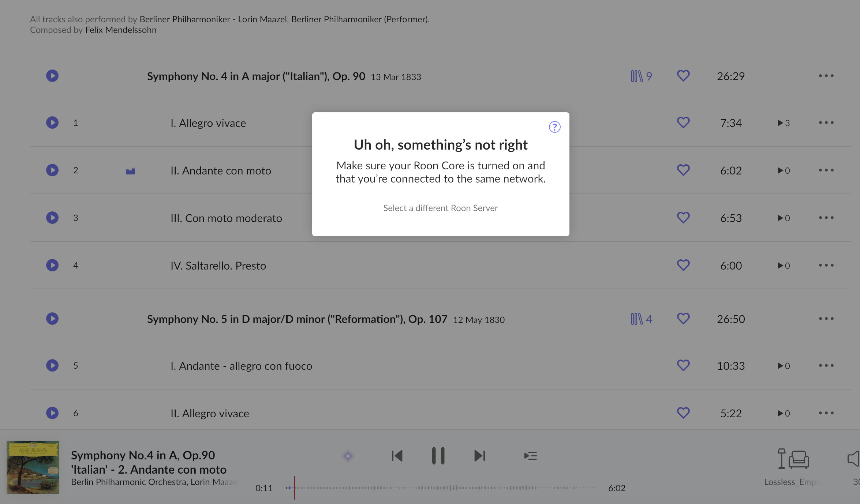860x504 pixels.
Task: Open Symphony No. 4 in A major title
Action: click(256, 76)
